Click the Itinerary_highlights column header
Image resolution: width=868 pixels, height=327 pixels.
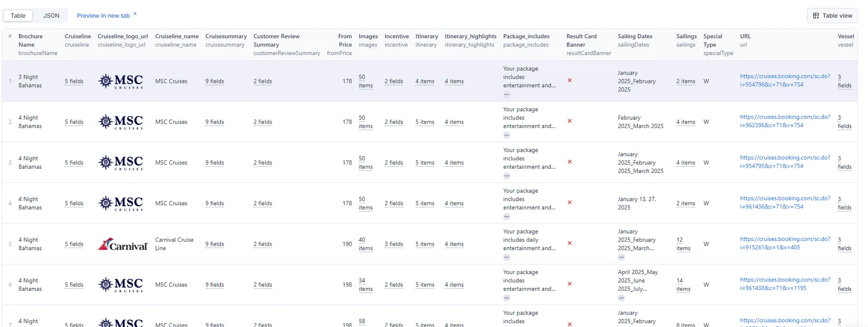[x=471, y=40]
